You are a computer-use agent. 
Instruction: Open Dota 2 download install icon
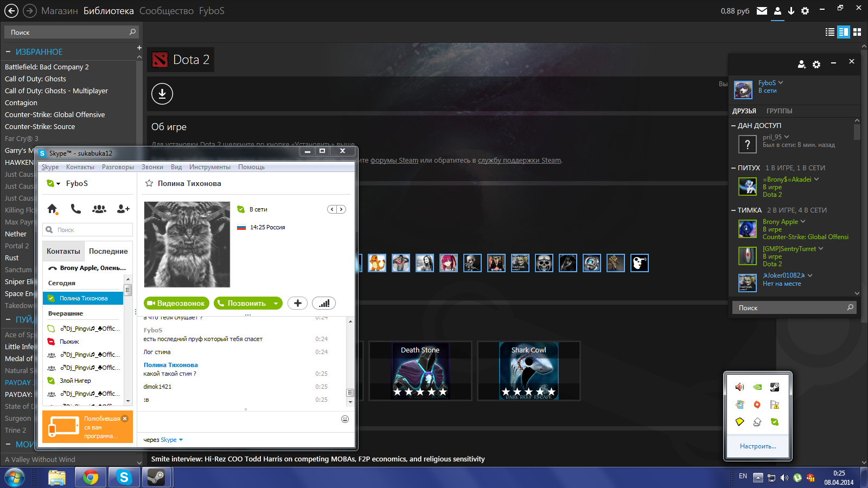tap(162, 94)
